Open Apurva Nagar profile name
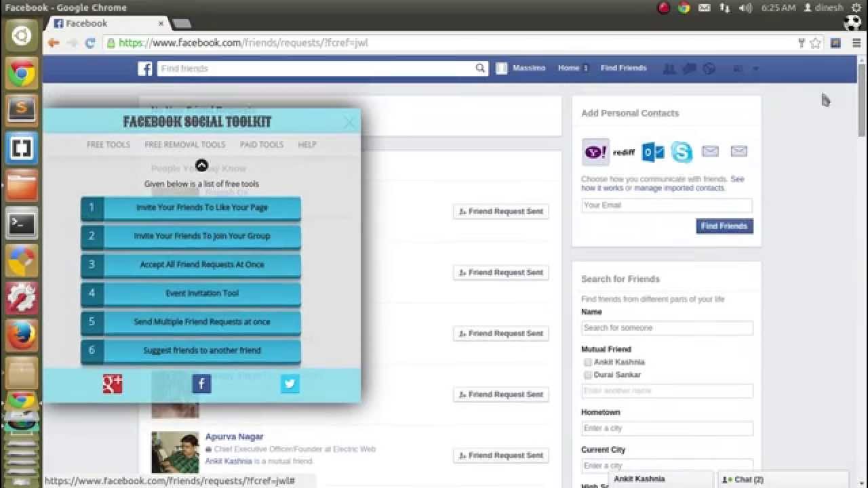 click(x=234, y=436)
